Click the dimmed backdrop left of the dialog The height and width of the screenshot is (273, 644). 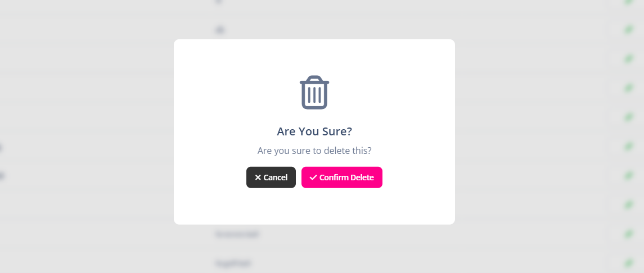pyautogui.click(x=84, y=135)
